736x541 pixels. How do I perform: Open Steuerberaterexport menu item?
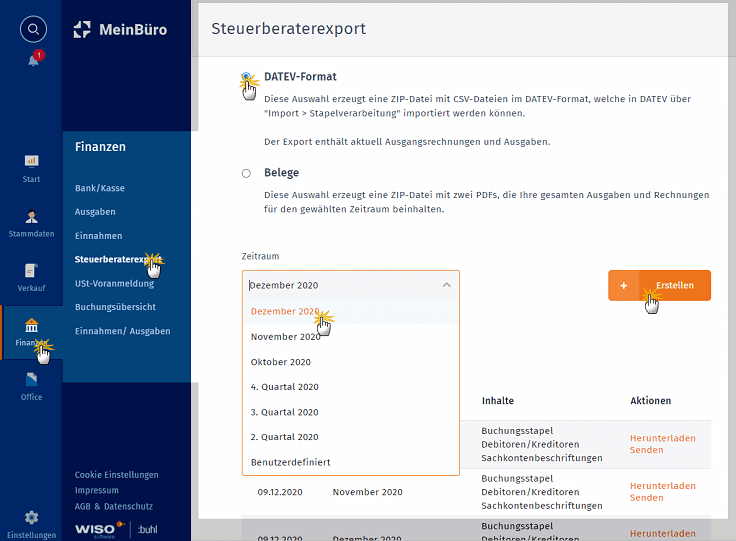click(x=118, y=259)
